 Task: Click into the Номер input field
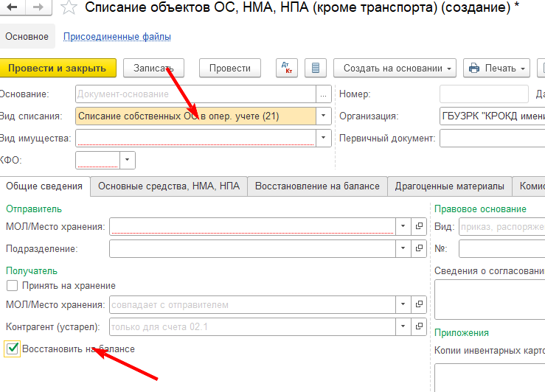tap(483, 94)
